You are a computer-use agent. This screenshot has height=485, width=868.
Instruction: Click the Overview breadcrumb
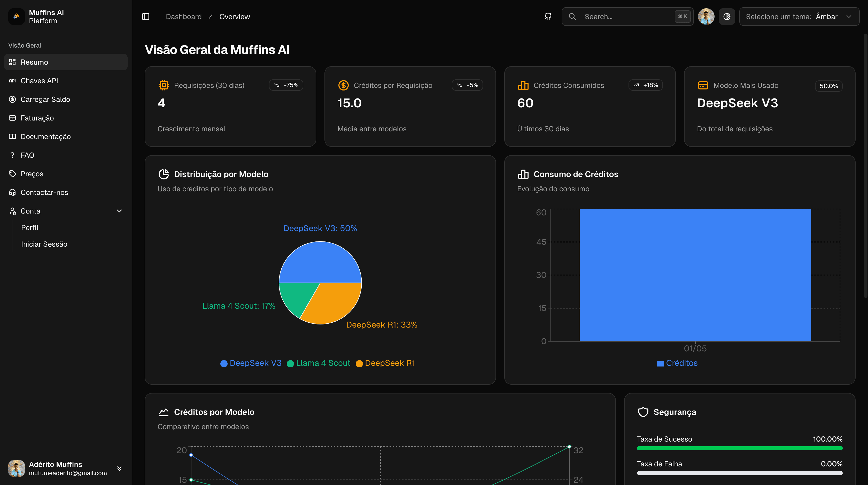pos(235,17)
